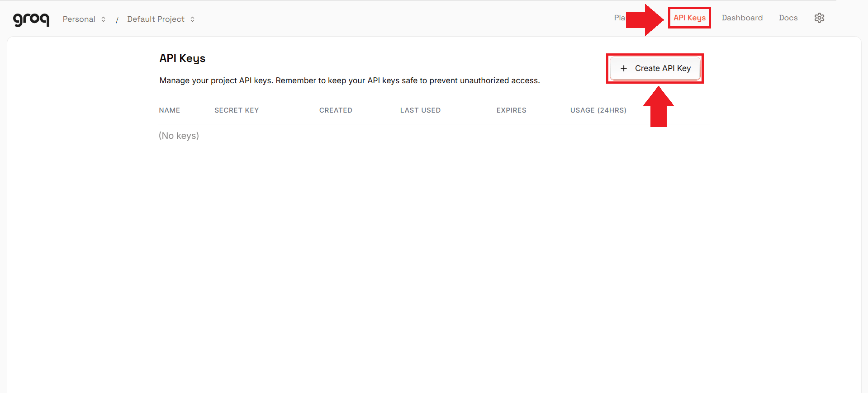Click the USAGE (24HRS) column header
The image size is (868, 393).
pos(598,110)
